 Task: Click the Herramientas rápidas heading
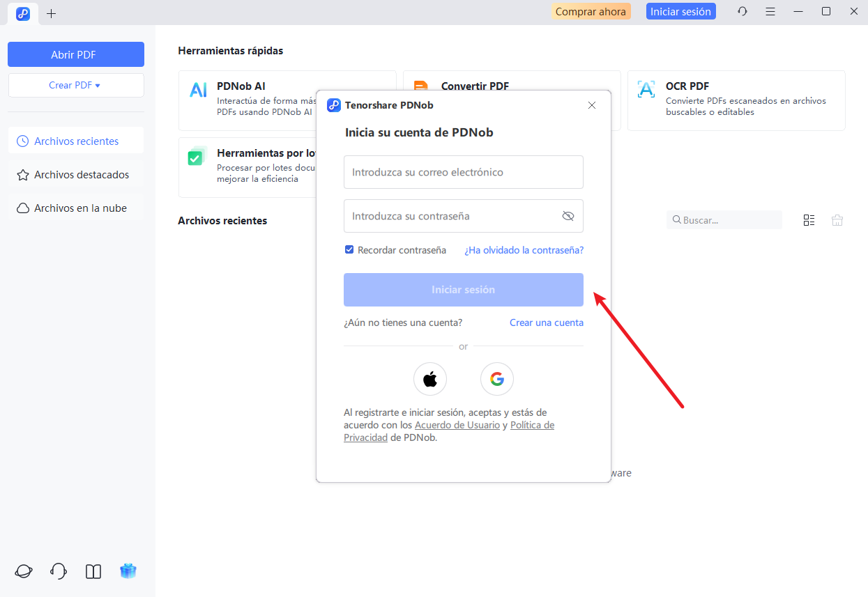tap(231, 51)
